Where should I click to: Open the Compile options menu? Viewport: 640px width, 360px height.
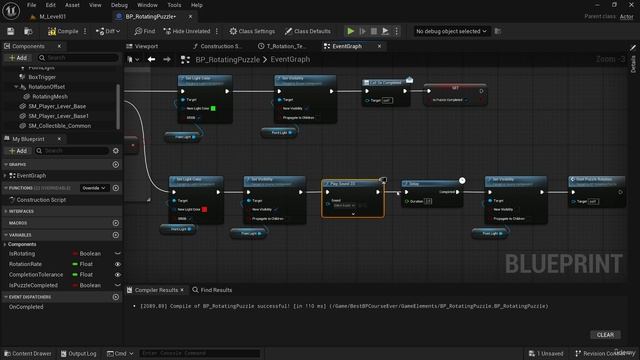[85, 31]
